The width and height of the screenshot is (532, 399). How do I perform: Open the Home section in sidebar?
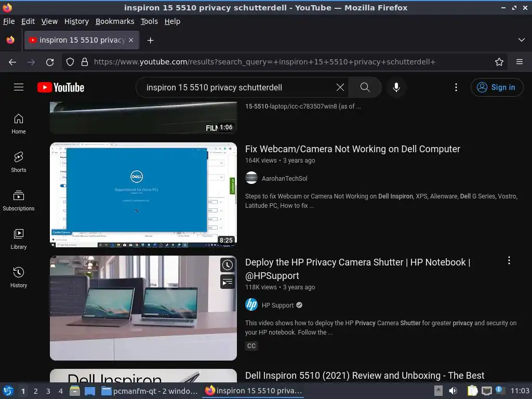[x=19, y=124]
